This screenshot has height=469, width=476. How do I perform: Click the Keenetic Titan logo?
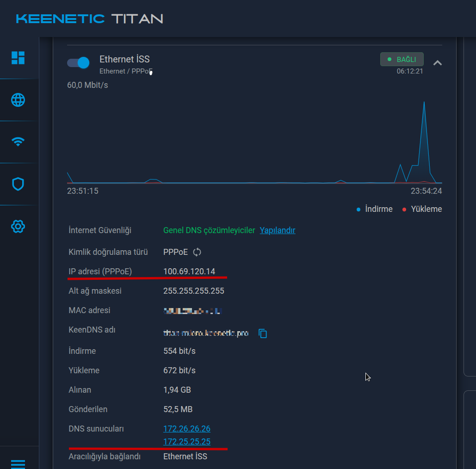(x=90, y=19)
